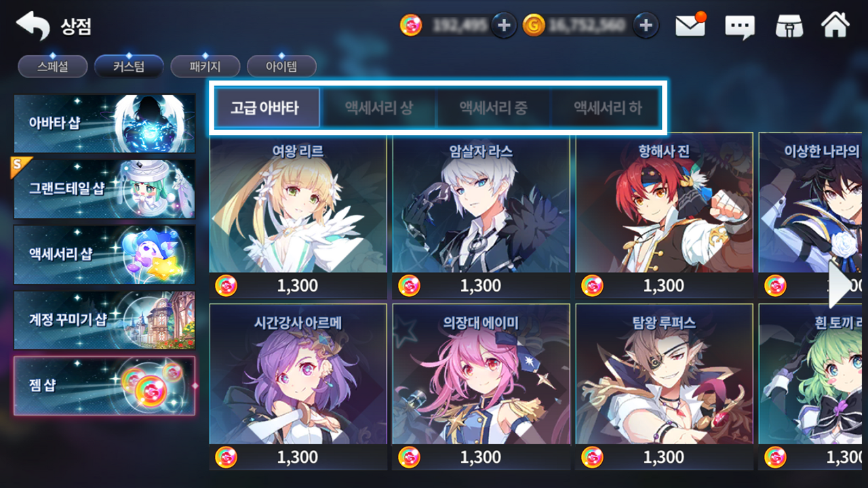Image resolution: width=868 pixels, height=488 pixels.
Task: Return to the home screen icon
Action: click(835, 26)
